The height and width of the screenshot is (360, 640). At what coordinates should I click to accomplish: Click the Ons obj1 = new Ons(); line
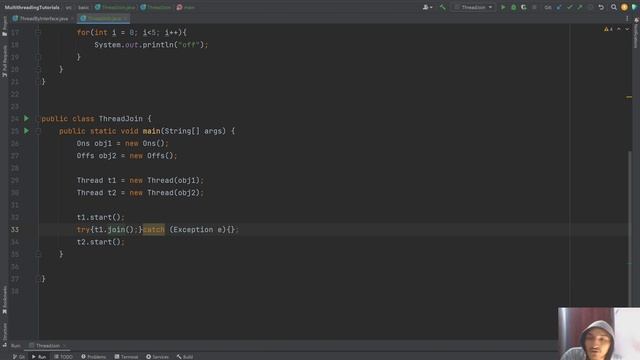click(x=122, y=143)
